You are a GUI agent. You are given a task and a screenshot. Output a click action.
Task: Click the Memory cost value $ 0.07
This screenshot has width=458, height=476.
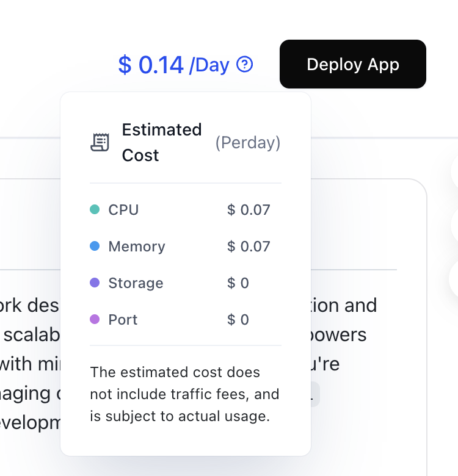tap(249, 246)
